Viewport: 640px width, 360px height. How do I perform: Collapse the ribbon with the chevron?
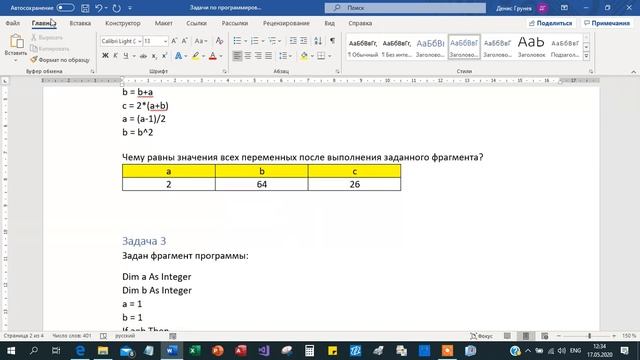click(633, 72)
